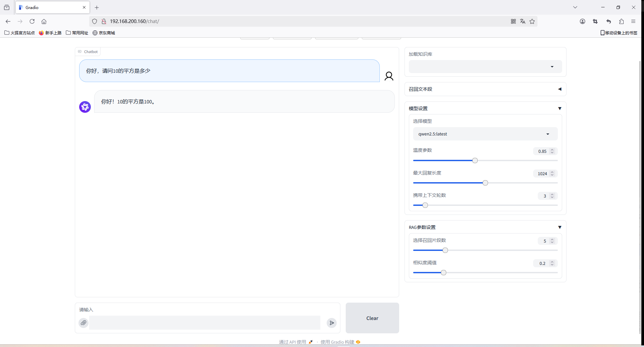Bookmark this page with star icon
This screenshot has height=347, width=644.
[x=532, y=21]
